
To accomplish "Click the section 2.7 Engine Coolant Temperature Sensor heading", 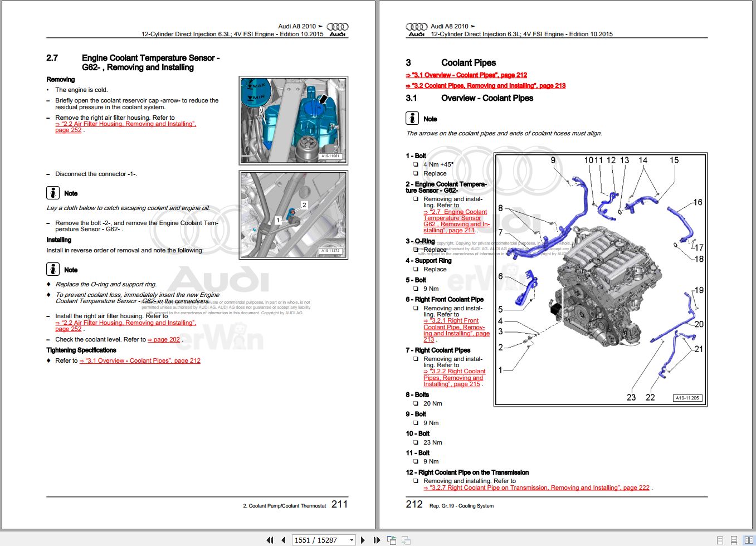I will 133,62.
